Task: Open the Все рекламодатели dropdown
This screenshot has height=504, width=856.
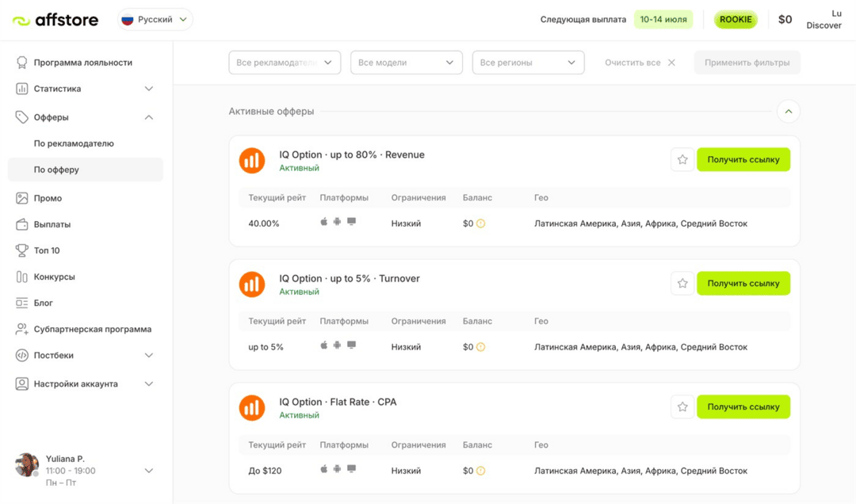Action: (x=285, y=63)
